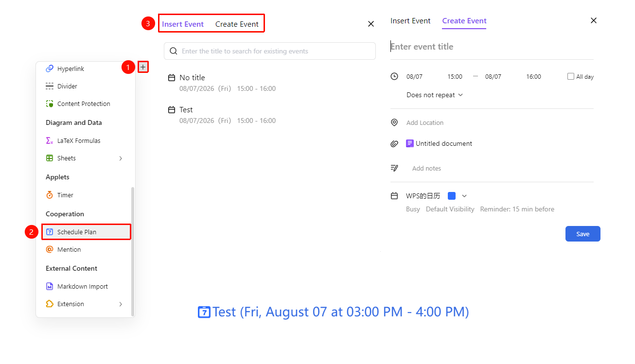Click the Reminder: 15 min before text
Image resolution: width=635 pixels, height=364 pixels.
point(517,209)
